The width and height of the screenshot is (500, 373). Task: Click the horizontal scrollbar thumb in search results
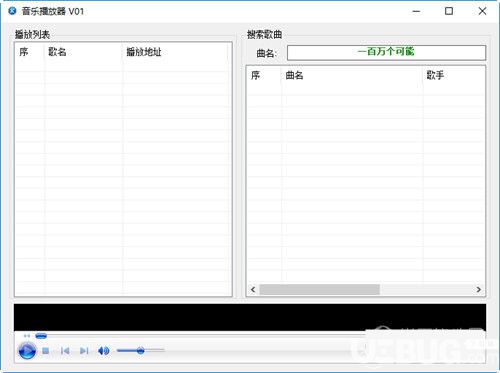pos(319,289)
